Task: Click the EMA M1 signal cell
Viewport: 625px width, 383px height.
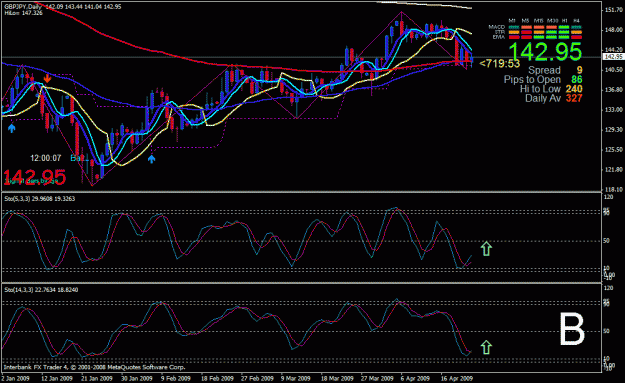Action: (514, 37)
